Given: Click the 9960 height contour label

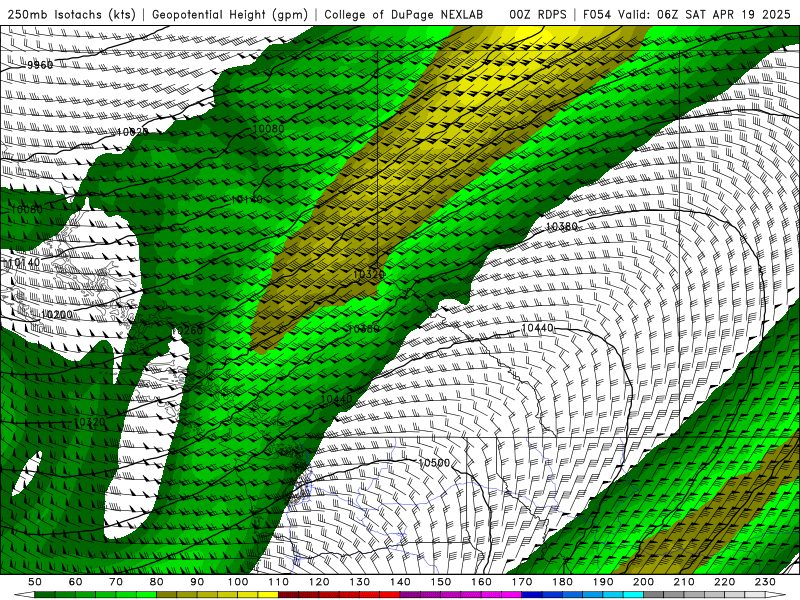Looking at the screenshot, I should [40, 65].
